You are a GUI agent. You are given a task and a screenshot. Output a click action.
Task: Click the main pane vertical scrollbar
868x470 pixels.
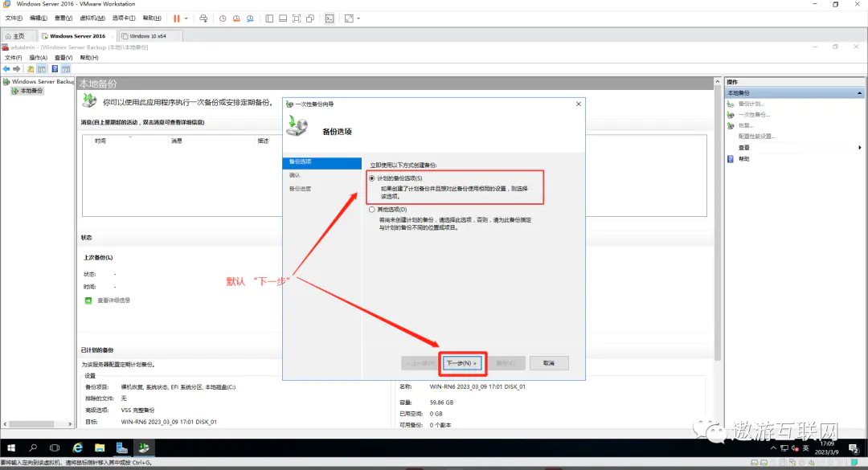(x=718, y=222)
